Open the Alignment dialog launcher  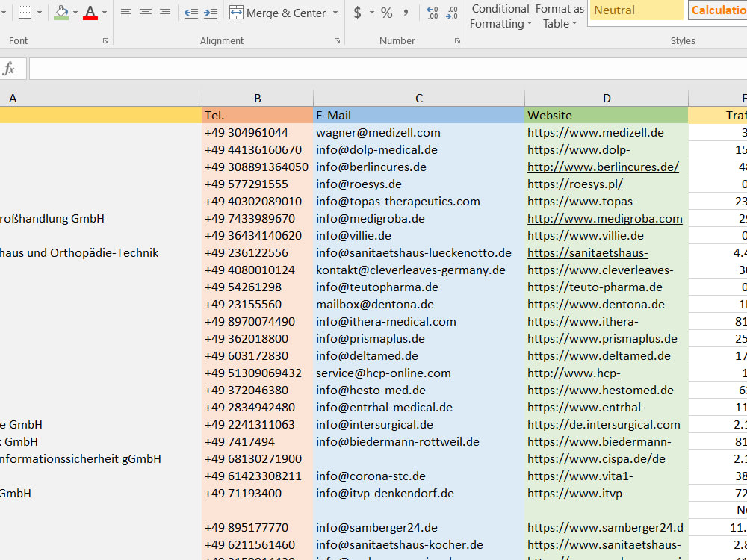[337, 41]
